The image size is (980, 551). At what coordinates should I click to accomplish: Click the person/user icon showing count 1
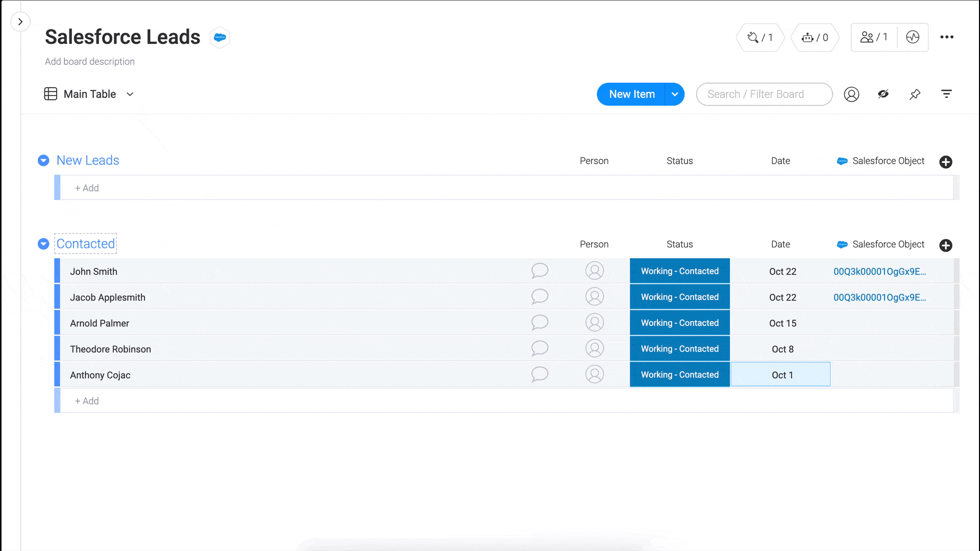[x=874, y=37]
